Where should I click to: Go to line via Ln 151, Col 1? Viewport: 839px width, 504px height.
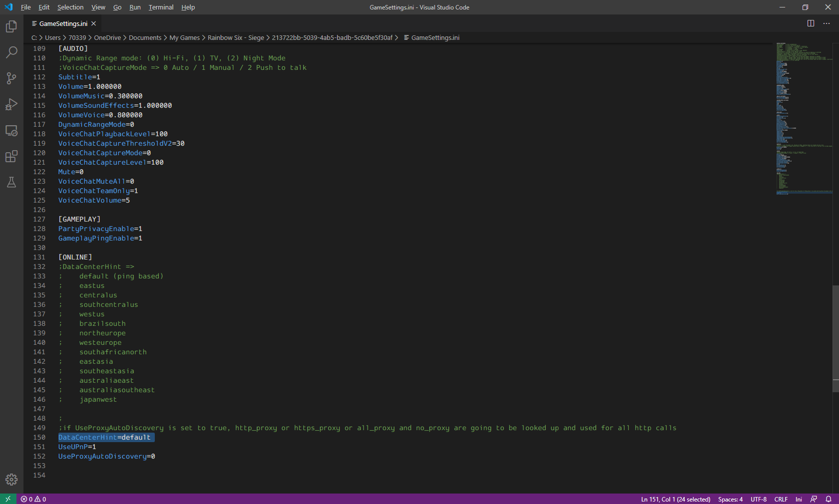click(675, 499)
